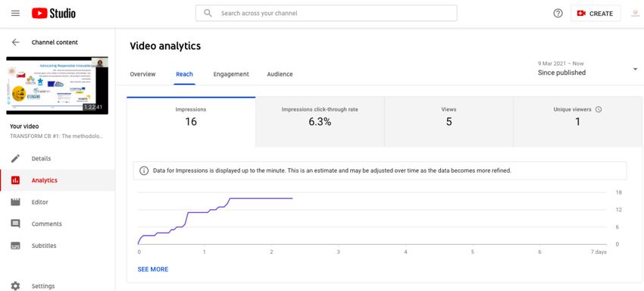The height and width of the screenshot is (291, 644).
Task: Open the Subtitles icon
Action: coord(16,246)
